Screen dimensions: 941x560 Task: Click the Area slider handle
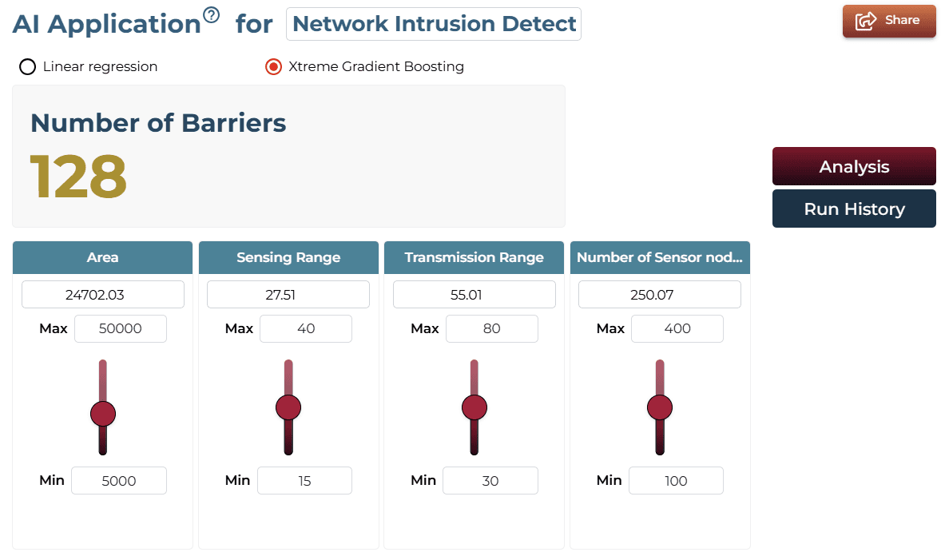click(102, 414)
